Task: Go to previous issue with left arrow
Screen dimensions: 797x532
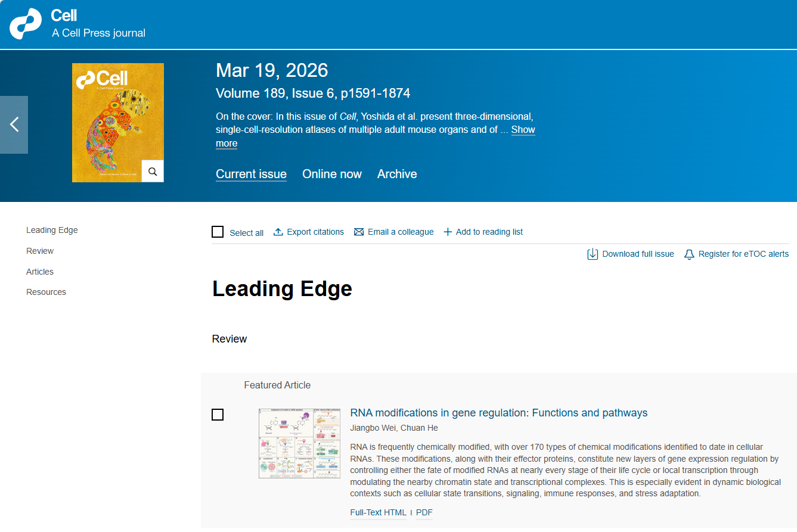Action: click(x=14, y=125)
